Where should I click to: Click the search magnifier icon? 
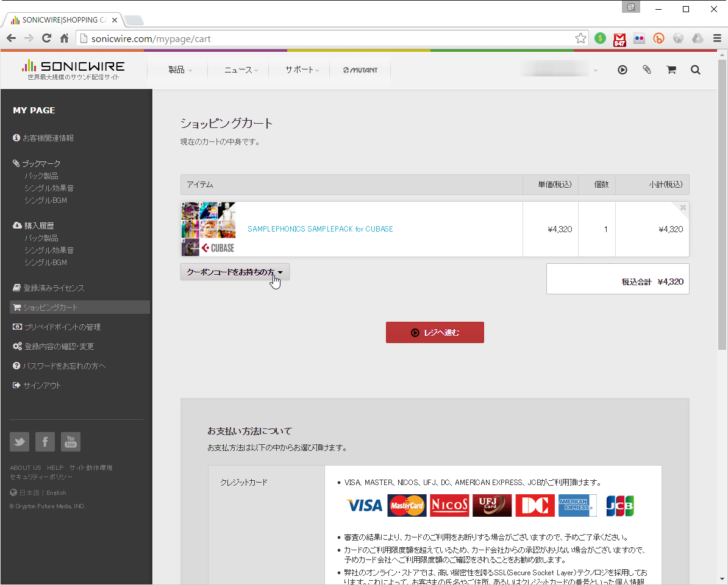coord(695,70)
